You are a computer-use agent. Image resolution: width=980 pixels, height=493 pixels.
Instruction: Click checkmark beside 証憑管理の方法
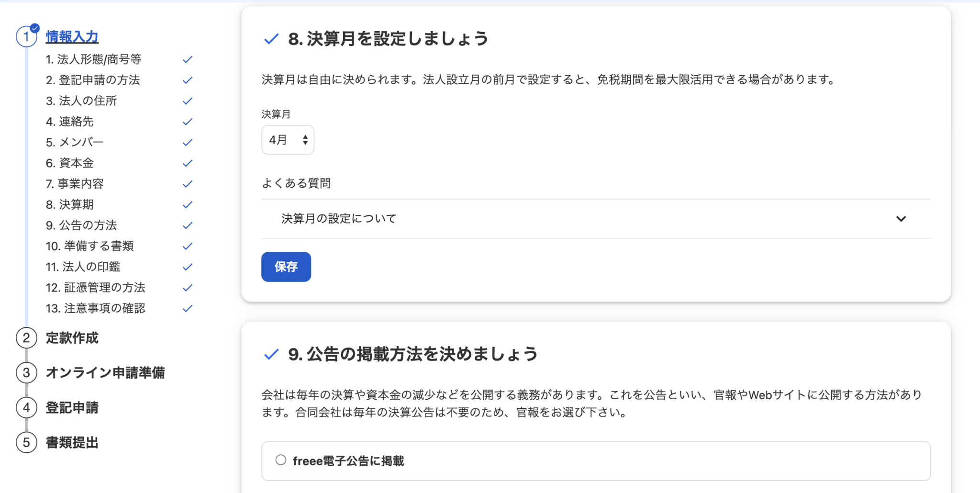188,287
